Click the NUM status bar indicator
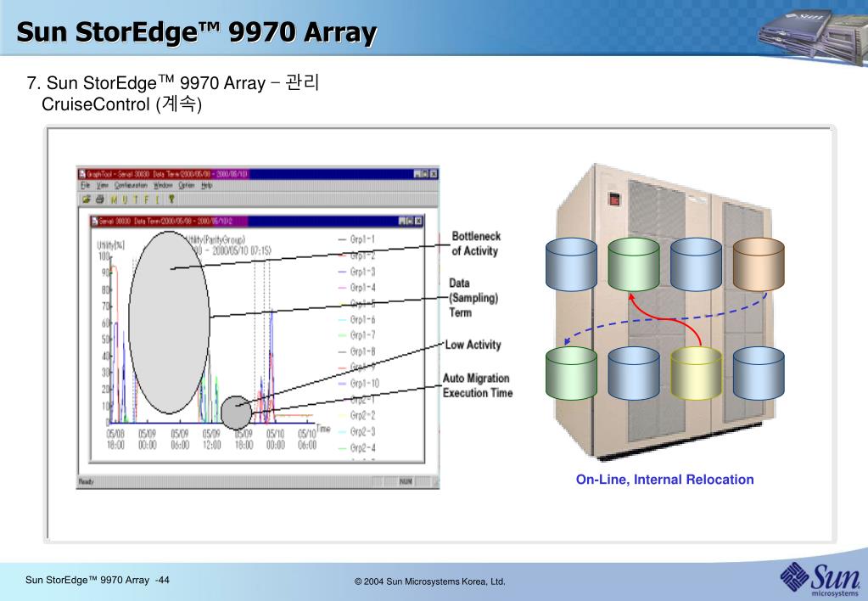The image size is (868, 601). 406,482
